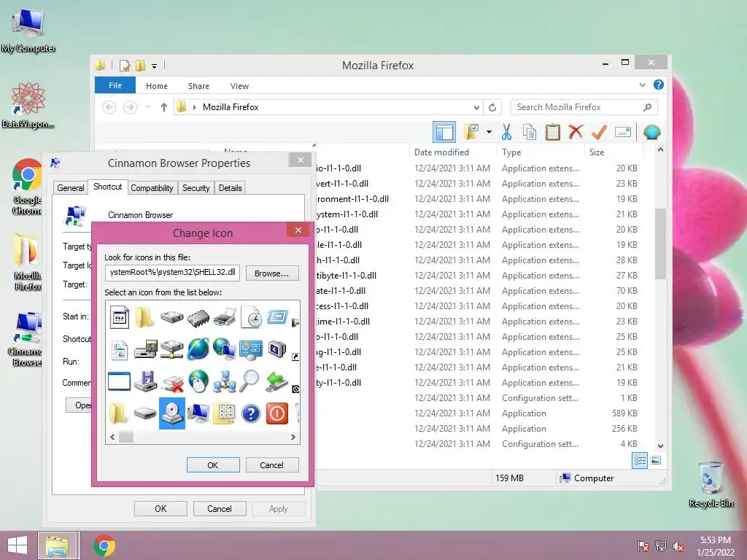Image resolution: width=747 pixels, height=560 pixels.
Task: Click the Browse... button
Action: coord(272,273)
